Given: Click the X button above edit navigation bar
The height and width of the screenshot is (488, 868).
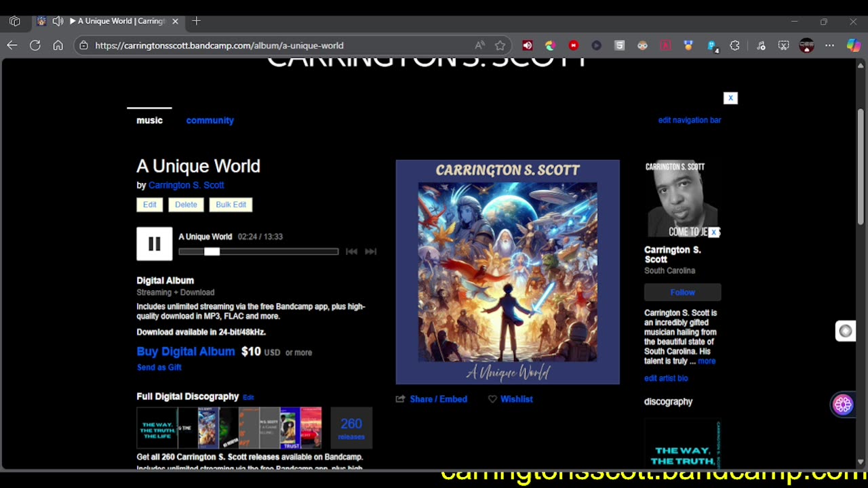Looking at the screenshot, I should (x=730, y=98).
